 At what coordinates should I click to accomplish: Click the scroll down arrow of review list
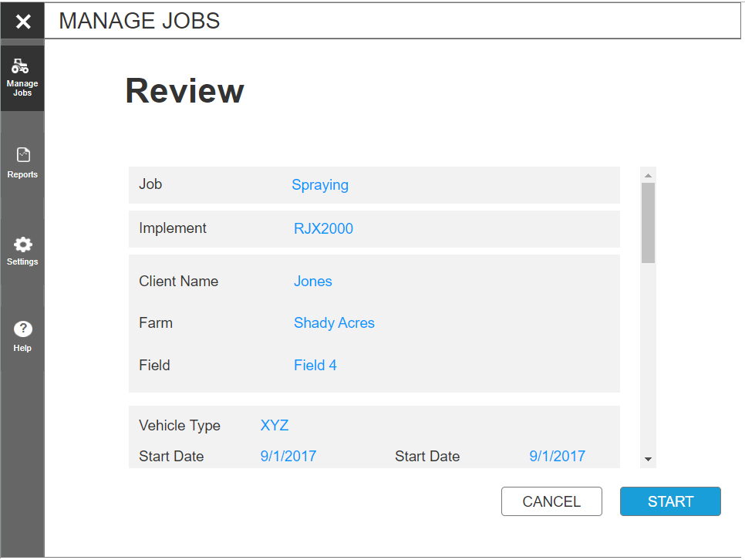point(648,459)
